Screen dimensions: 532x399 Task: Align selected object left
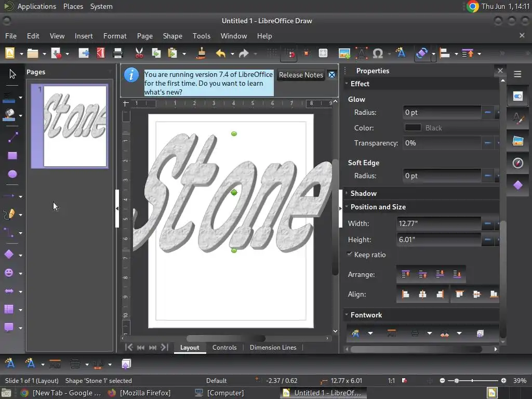405,294
